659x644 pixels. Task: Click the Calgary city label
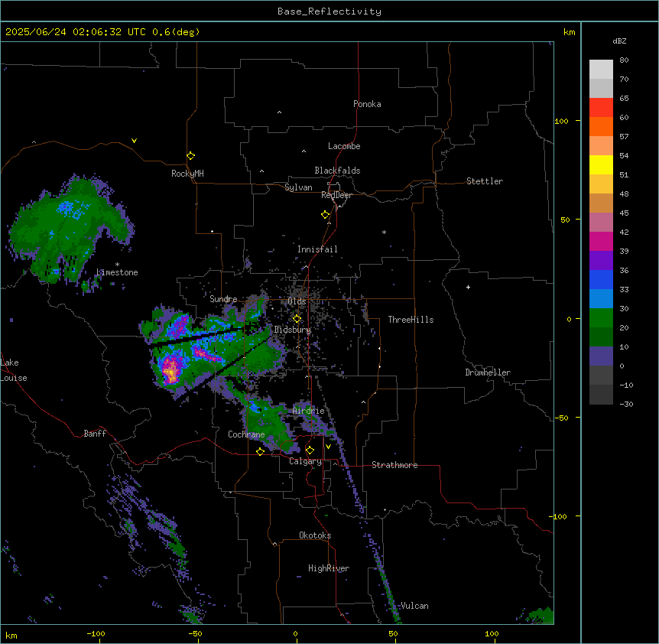tap(306, 461)
